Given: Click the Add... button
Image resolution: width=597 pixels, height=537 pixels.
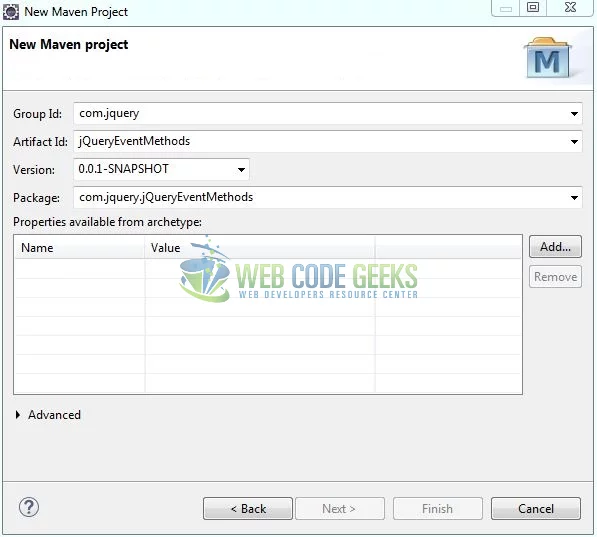Looking at the screenshot, I should [x=555, y=247].
